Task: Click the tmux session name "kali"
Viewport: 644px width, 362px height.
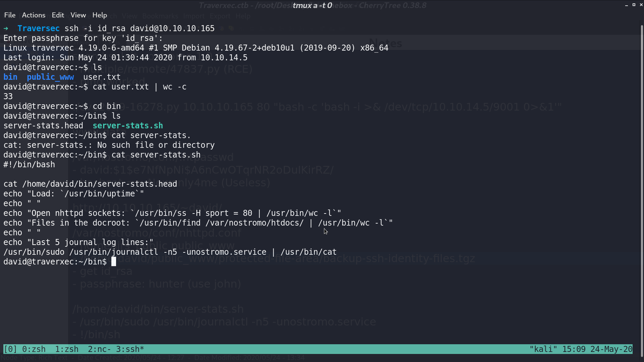Action: pos(543,349)
